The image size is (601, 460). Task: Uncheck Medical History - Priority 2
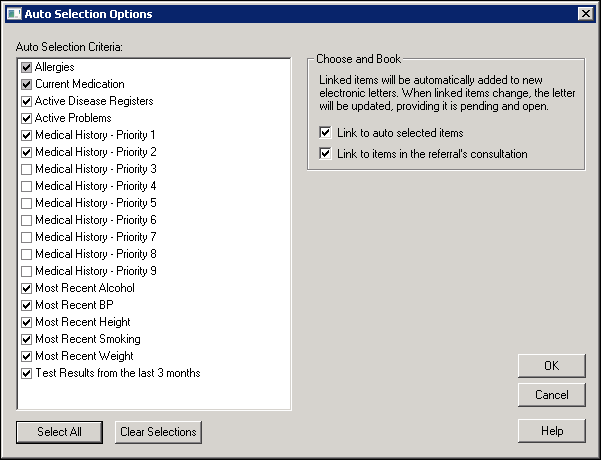coord(27,152)
